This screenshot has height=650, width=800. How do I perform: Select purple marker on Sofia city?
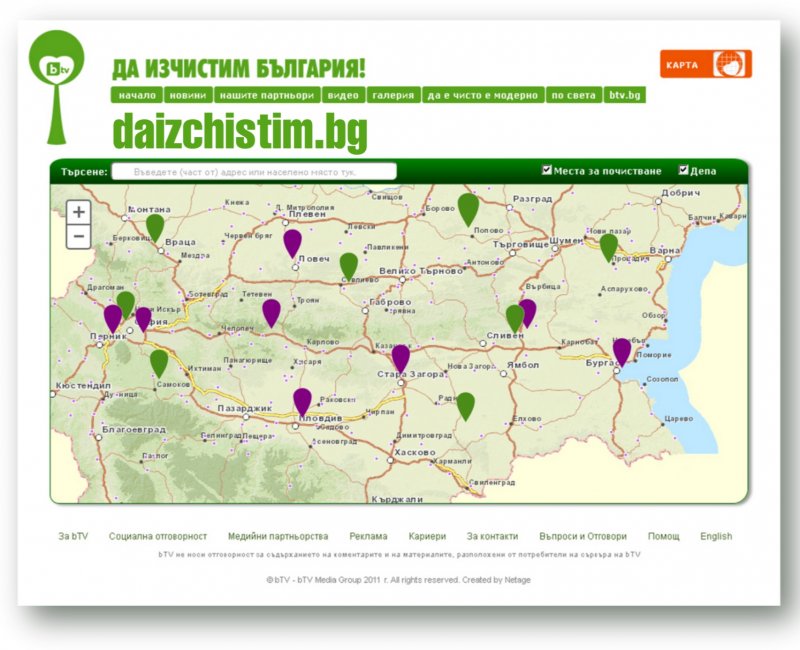143,319
